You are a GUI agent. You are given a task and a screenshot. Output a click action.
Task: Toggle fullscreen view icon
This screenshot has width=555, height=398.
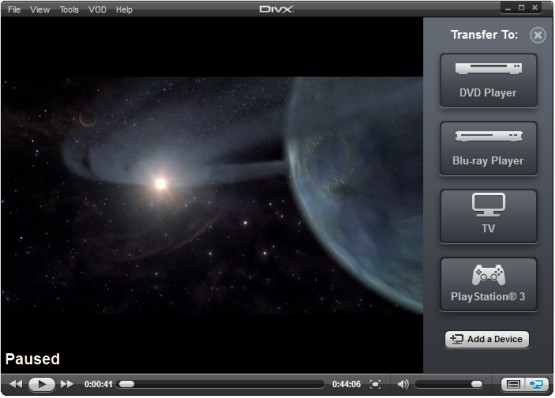tap(375, 384)
